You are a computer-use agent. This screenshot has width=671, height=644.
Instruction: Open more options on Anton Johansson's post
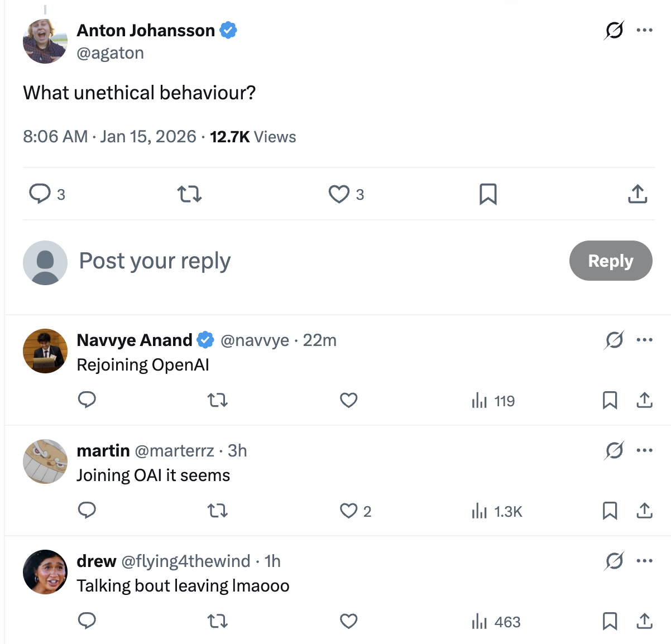[x=644, y=30]
